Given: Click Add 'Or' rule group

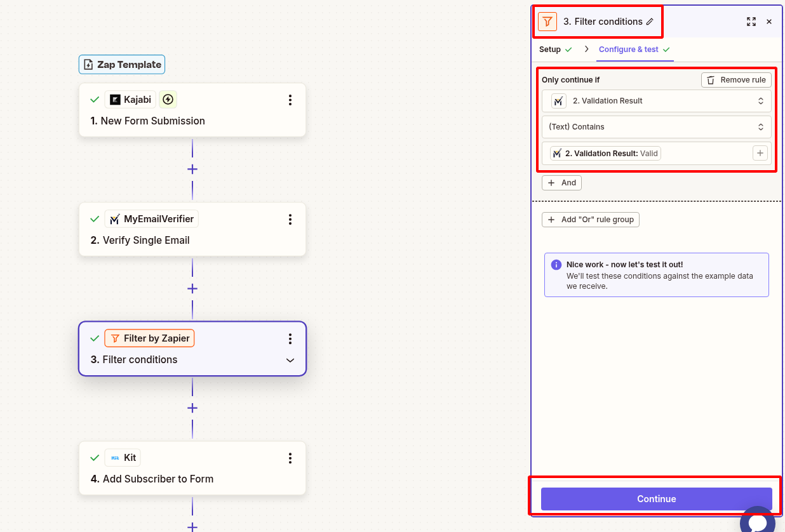Looking at the screenshot, I should (x=590, y=219).
